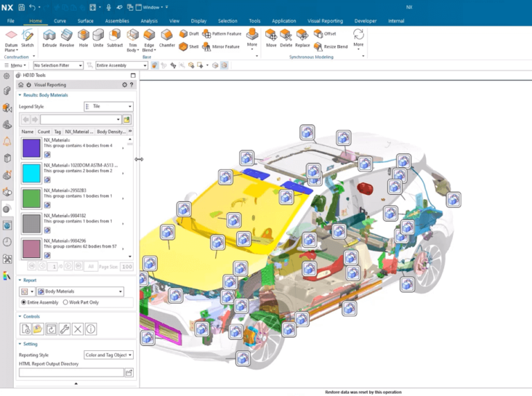
Task: Switch to the Curve tab
Action: click(x=60, y=21)
